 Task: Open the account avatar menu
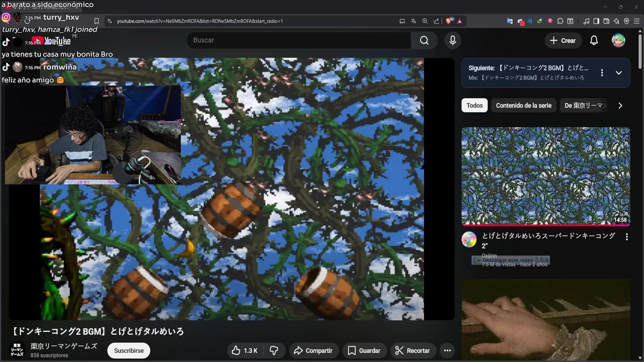[618, 41]
